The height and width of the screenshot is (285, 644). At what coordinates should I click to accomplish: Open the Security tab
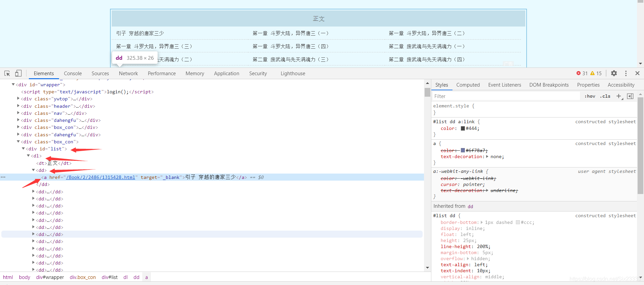coord(258,74)
